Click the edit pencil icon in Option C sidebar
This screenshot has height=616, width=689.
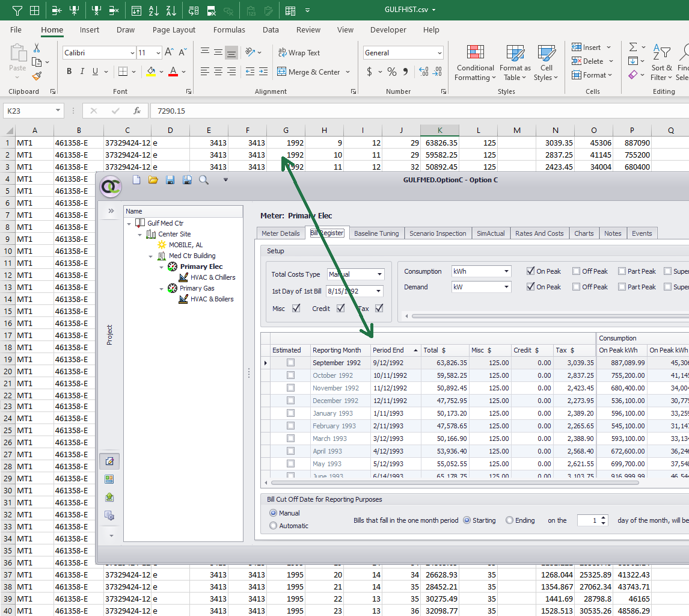pos(109,461)
